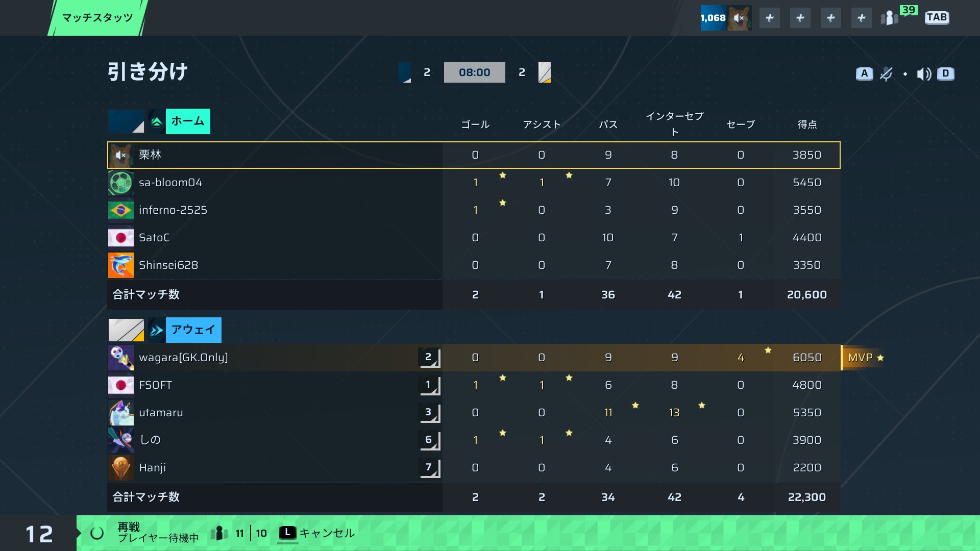The width and height of the screenshot is (980, 551).
Task: Select the ホーム team label
Action: [188, 121]
